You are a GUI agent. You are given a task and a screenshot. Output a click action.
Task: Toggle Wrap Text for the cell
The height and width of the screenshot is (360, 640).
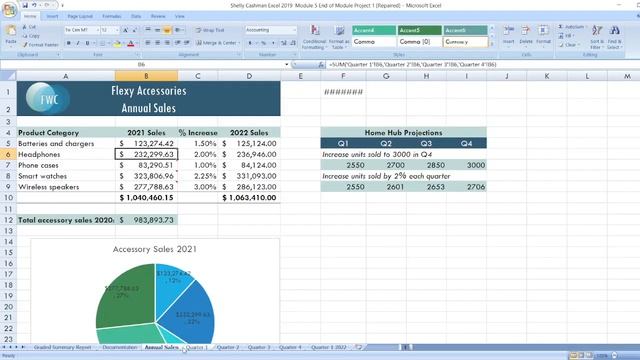(x=210, y=30)
